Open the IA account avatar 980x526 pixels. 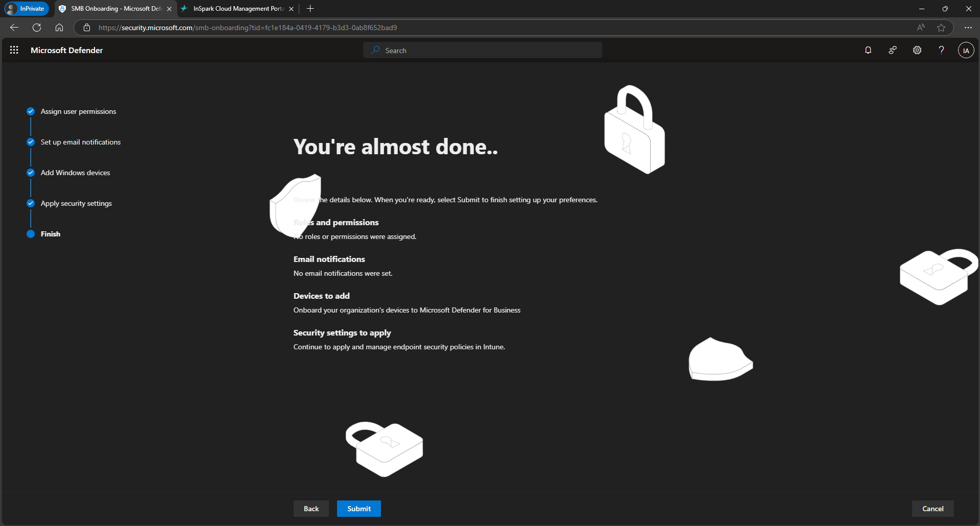click(966, 50)
